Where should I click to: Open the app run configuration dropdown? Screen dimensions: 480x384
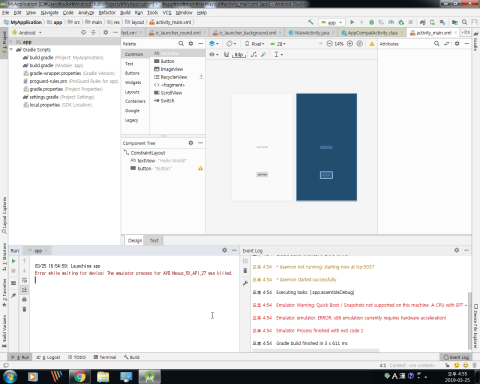click(x=332, y=22)
